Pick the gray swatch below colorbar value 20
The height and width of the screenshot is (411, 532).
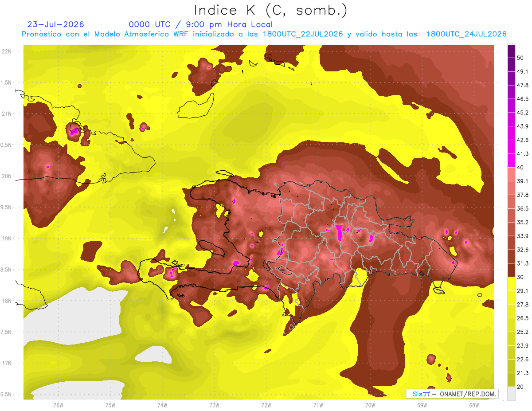coord(511,394)
